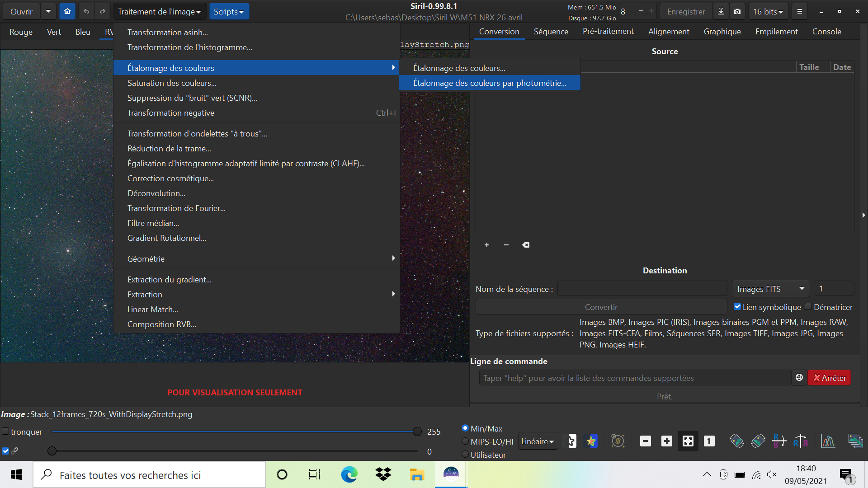Switch to the Console tab
868x488 pixels.
[x=826, y=31]
